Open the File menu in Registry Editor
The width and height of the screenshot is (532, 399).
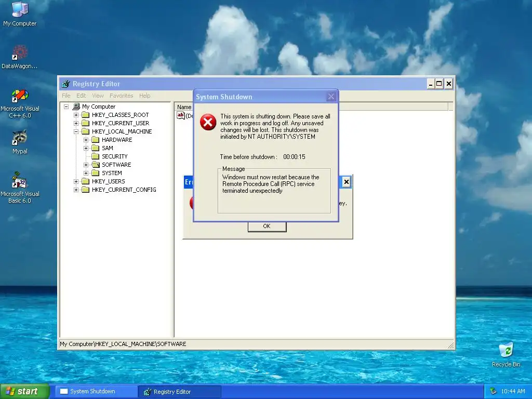pyautogui.click(x=66, y=96)
